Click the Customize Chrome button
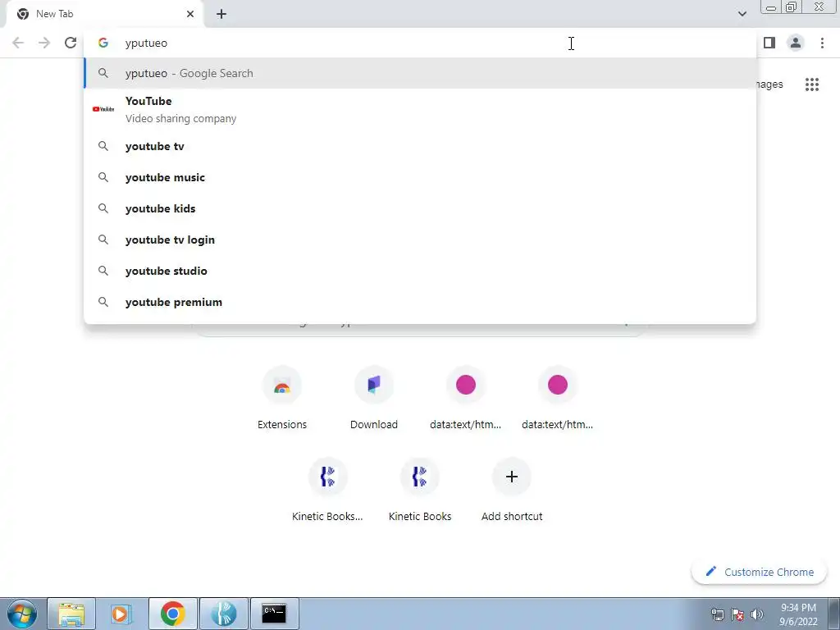840x630 pixels. point(760,572)
